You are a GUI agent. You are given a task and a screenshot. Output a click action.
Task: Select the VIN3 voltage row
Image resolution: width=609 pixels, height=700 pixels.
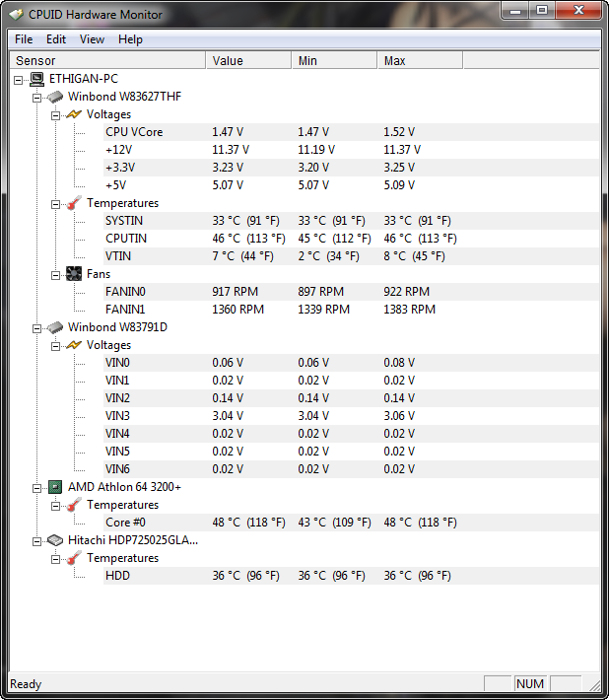(x=351, y=416)
